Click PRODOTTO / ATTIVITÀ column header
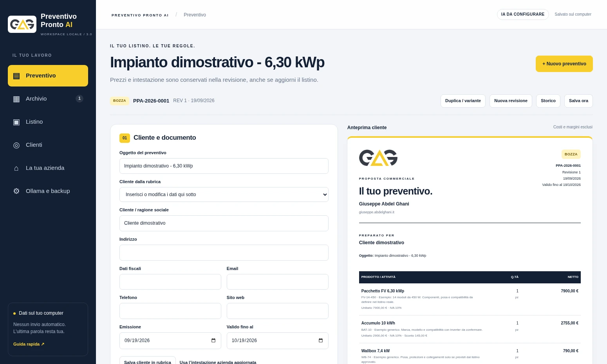The height and width of the screenshot is (364, 607). click(378, 277)
